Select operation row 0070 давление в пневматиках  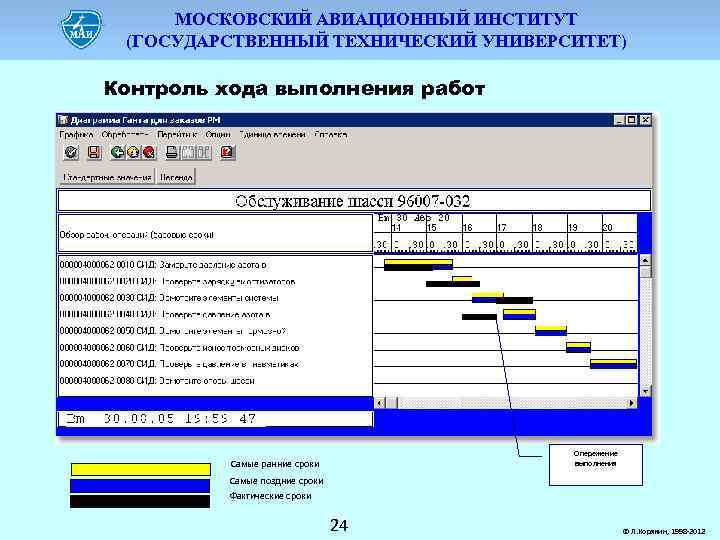179,364
